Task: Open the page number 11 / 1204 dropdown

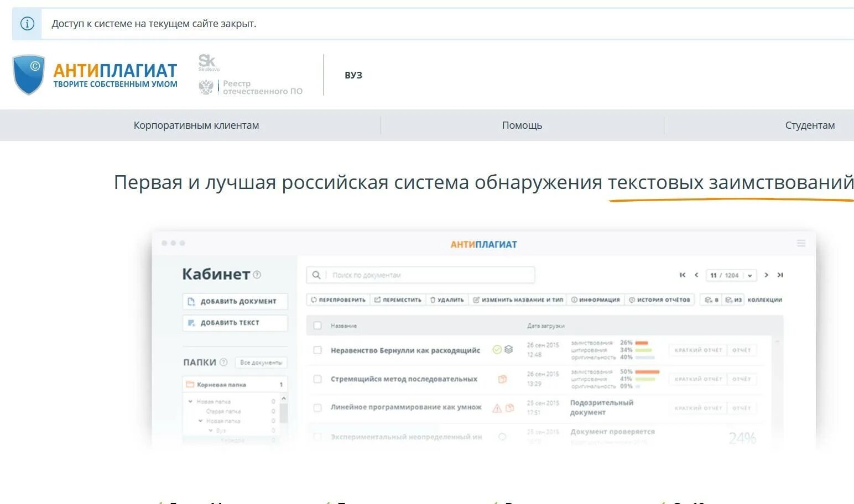Action: 731,275
